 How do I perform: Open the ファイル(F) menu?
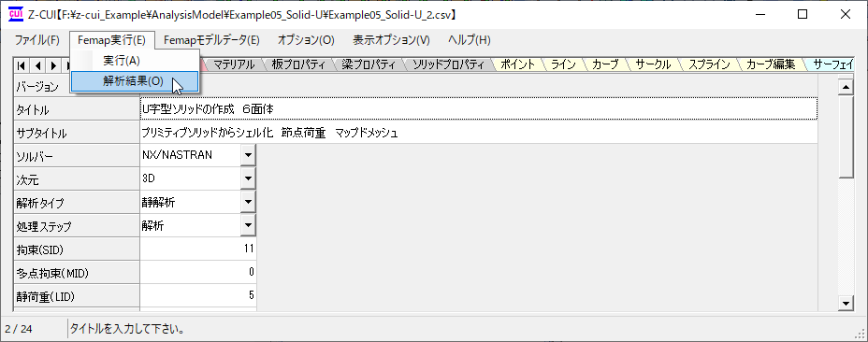coord(37,40)
